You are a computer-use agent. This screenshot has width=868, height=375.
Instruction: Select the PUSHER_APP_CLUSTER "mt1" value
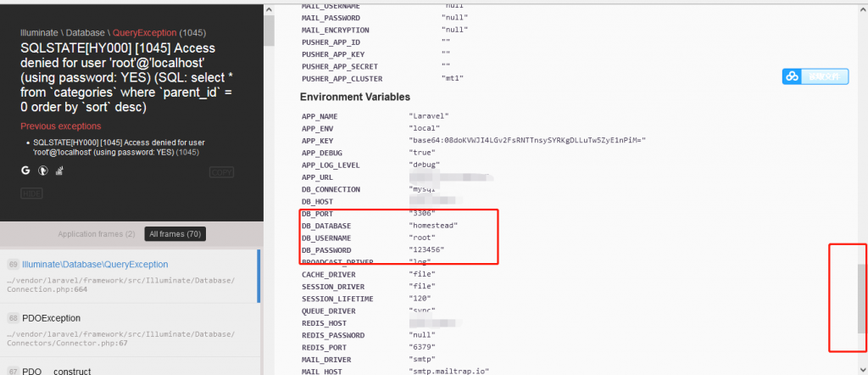453,79
